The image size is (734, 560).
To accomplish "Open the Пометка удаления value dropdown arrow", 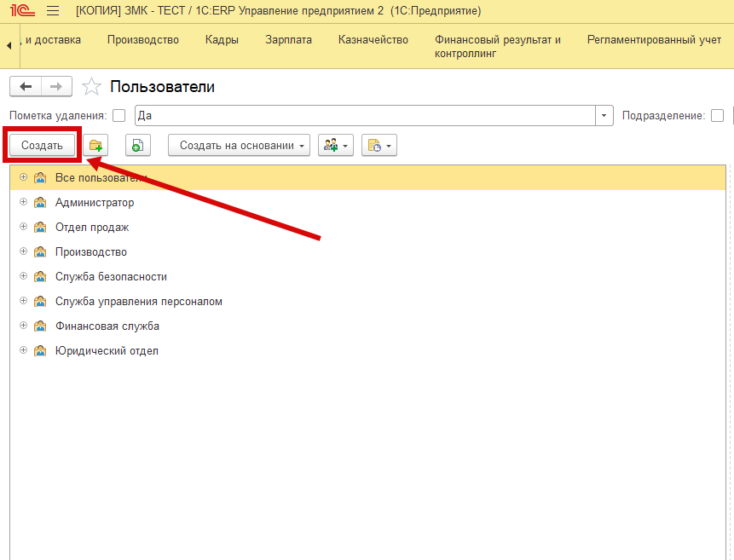I will tap(604, 116).
